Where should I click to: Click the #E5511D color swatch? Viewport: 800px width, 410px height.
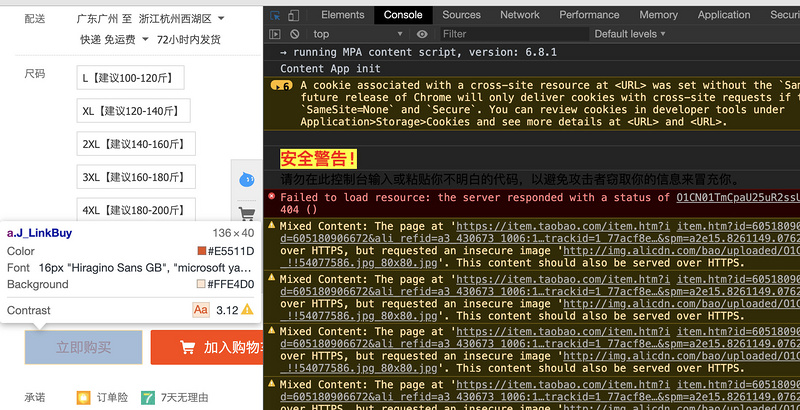pos(203,251)
